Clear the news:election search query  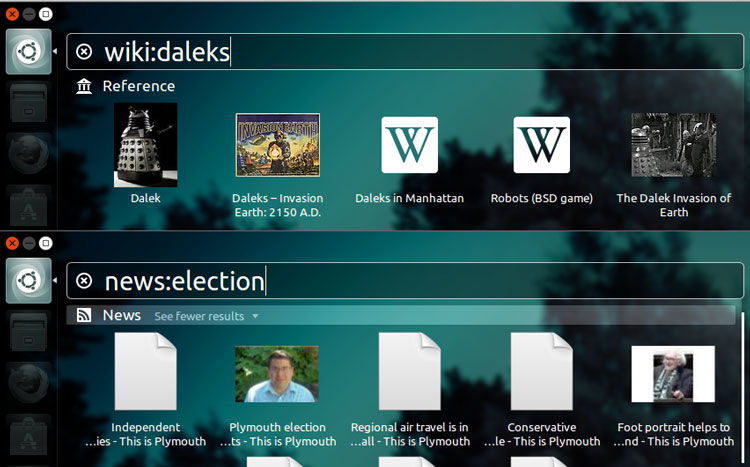(84, 281)
